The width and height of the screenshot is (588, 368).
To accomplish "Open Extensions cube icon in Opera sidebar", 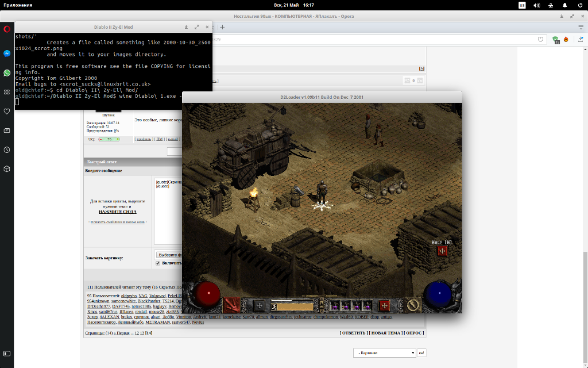I will point(7,169).
